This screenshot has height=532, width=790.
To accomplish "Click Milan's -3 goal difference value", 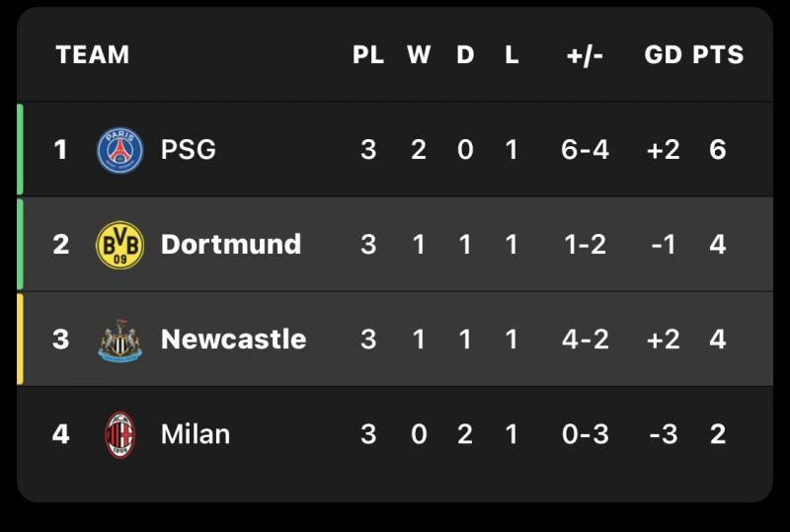I will 664,434.
